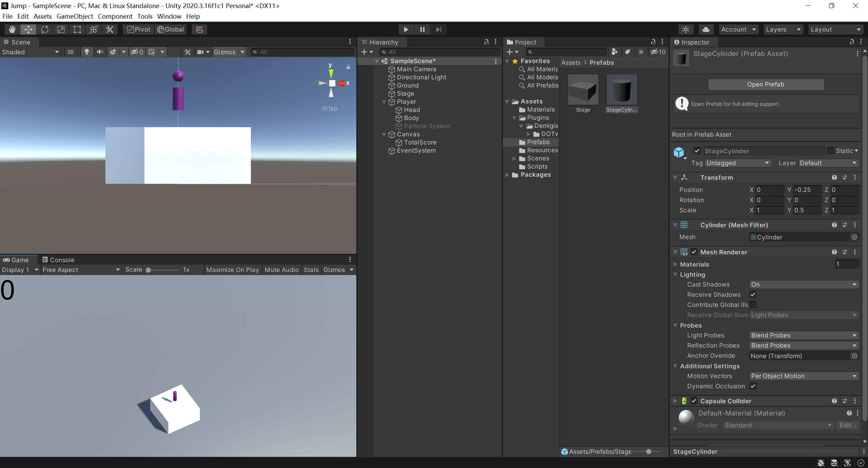Click Maximize On Play button

coord(232,270)
